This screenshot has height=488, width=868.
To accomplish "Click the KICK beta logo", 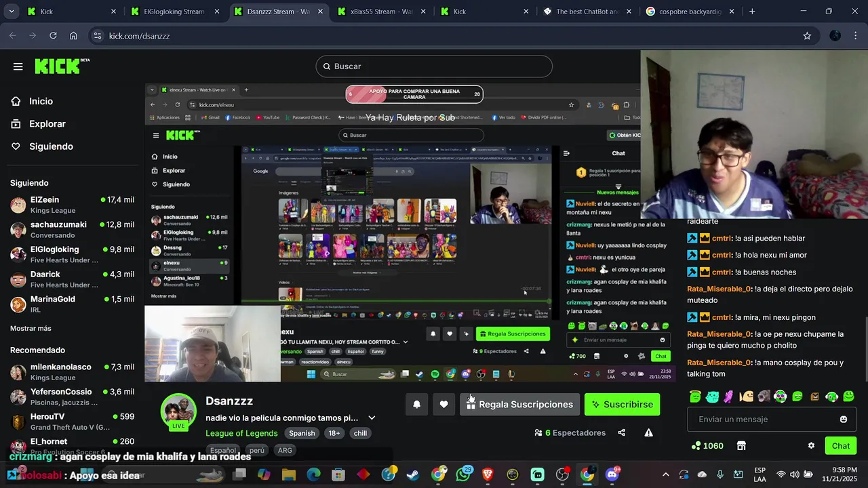I will tap(62, 66).
